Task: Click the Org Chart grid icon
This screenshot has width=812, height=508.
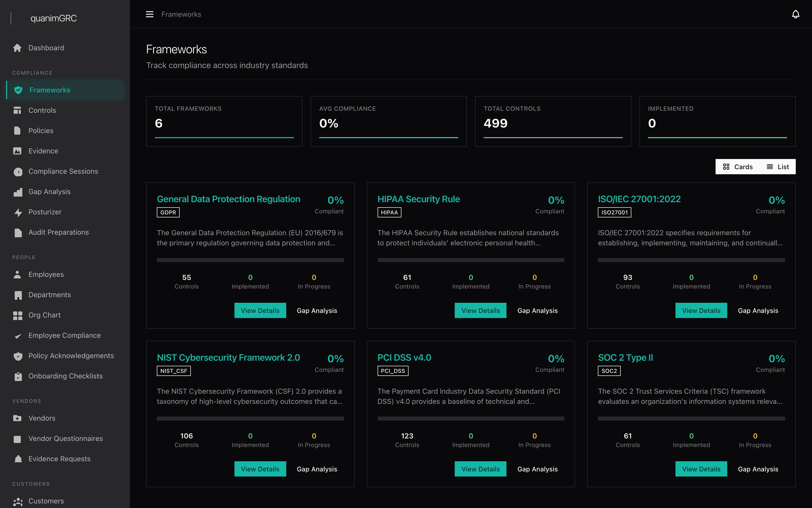Action: pyautogui.click(x=18, y=315)
